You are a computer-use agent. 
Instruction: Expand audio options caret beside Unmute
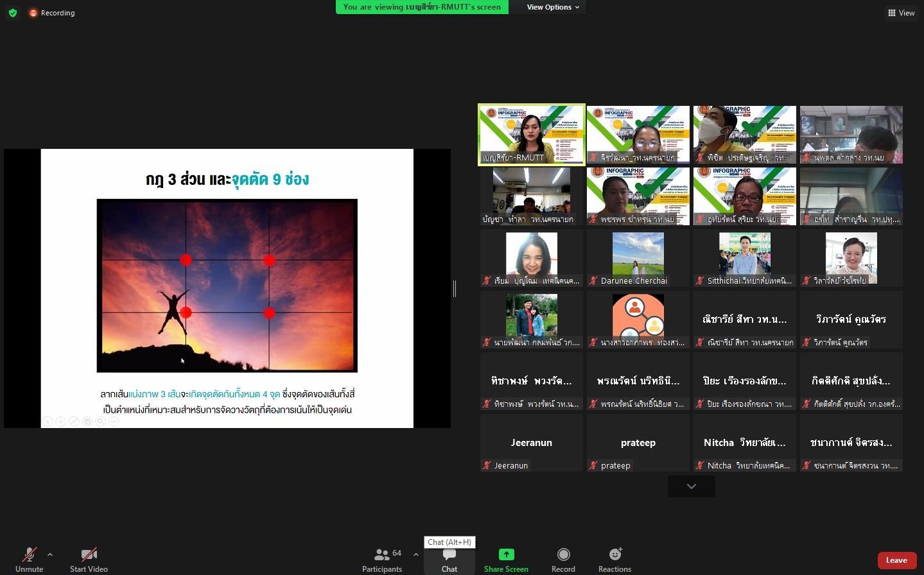(x=50, y=554)
